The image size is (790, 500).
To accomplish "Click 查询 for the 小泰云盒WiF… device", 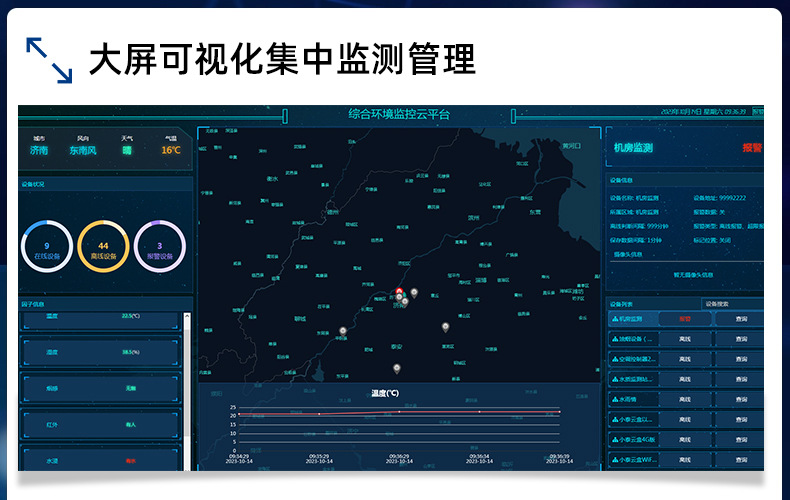I will coord(741,460).
